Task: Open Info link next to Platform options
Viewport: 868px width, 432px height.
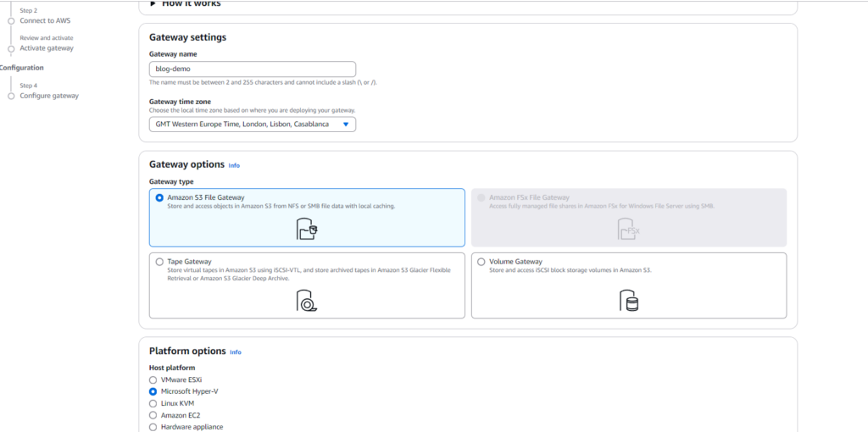Action: (x=236, y=352)
